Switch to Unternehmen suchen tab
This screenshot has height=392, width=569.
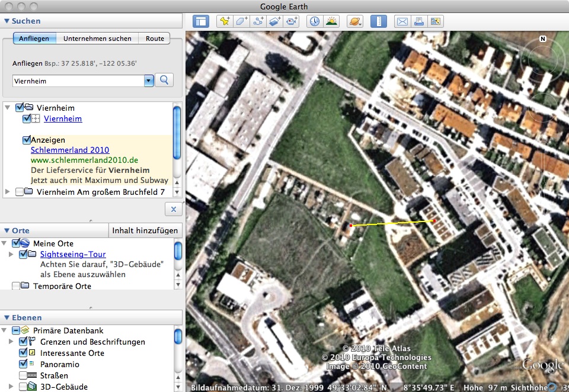(x=97, y=38)
